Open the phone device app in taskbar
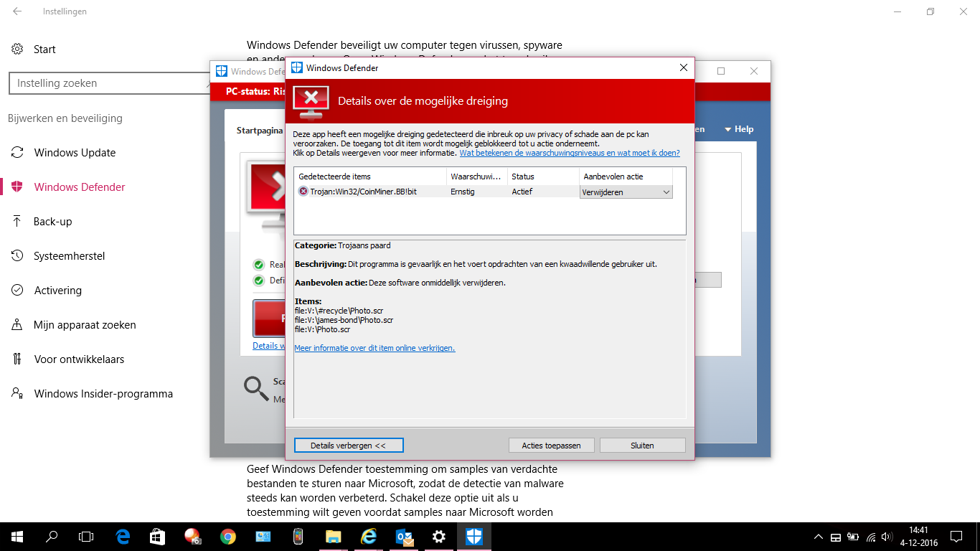Viewport: 980px width, 551px height. (298, 536)
